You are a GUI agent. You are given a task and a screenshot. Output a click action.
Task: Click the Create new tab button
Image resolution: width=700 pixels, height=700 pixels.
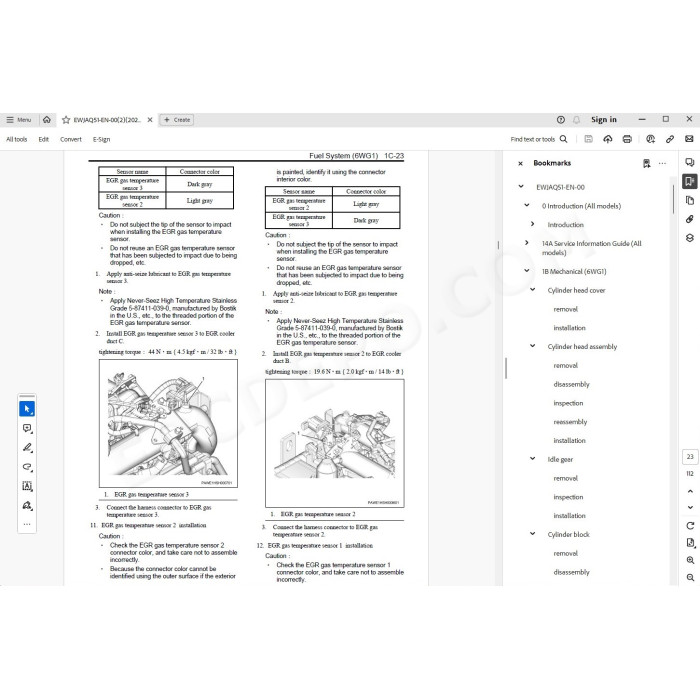point(177,120)
